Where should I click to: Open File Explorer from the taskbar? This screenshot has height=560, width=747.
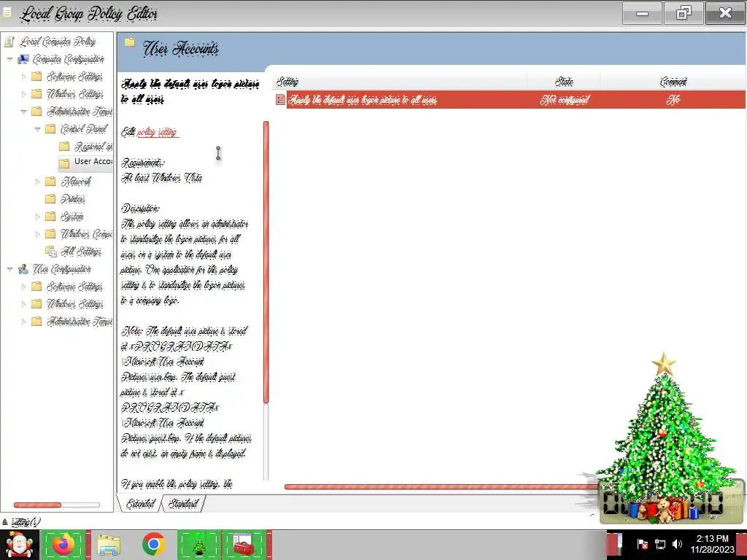(x=109, y=545)
